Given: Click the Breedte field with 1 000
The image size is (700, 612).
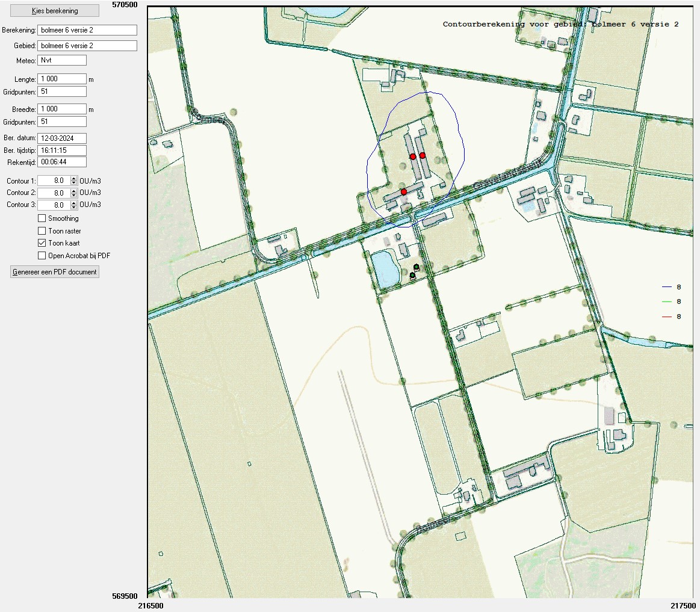Looking at the screenshot, I should 61,109.
